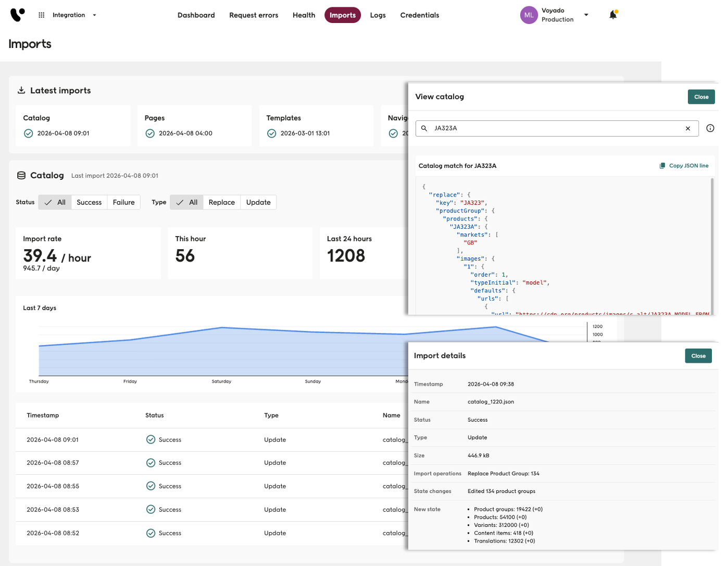Clear the JA323A search field
Screen dimensions: 728x566
687,128
